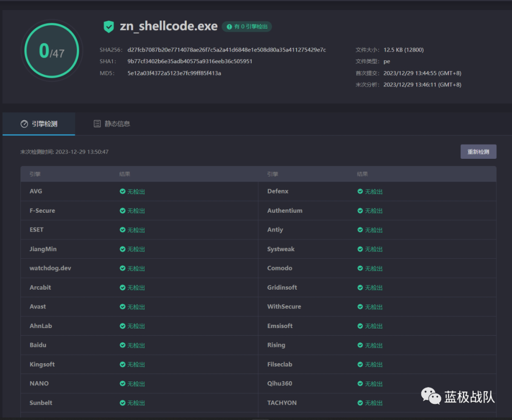Click the MD5 hash value
512x420 pixels.
(174, 73)
